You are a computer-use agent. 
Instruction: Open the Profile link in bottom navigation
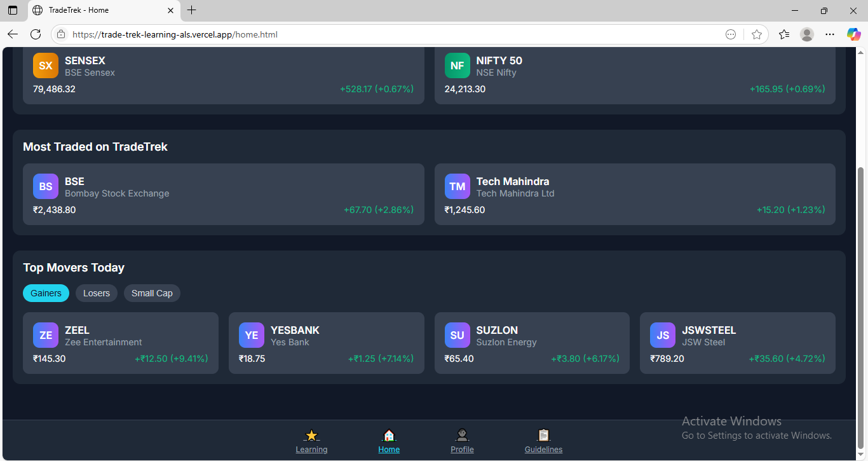click(x=462, y=450)
